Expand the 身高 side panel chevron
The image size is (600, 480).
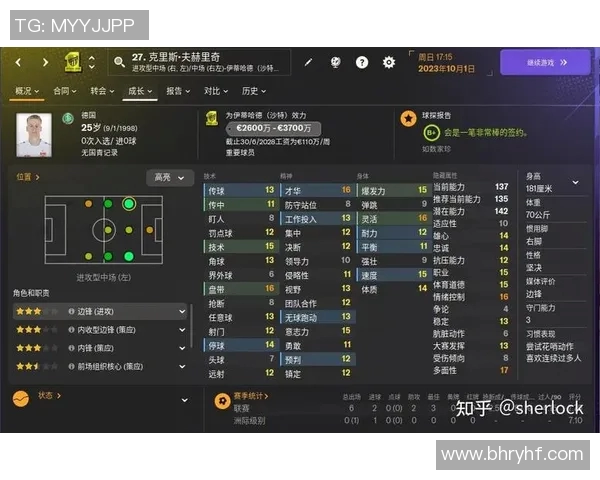[575, 183]
